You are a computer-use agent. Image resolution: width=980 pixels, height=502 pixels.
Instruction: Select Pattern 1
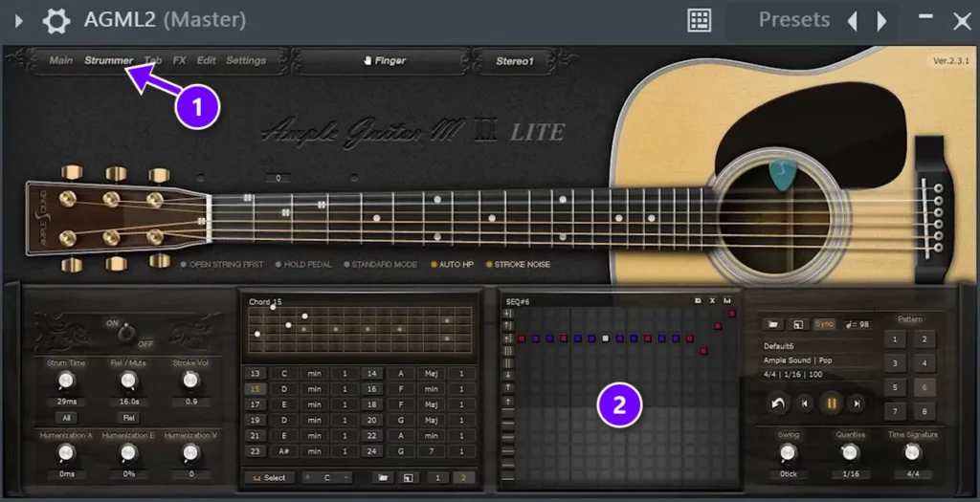click(895, 339)
